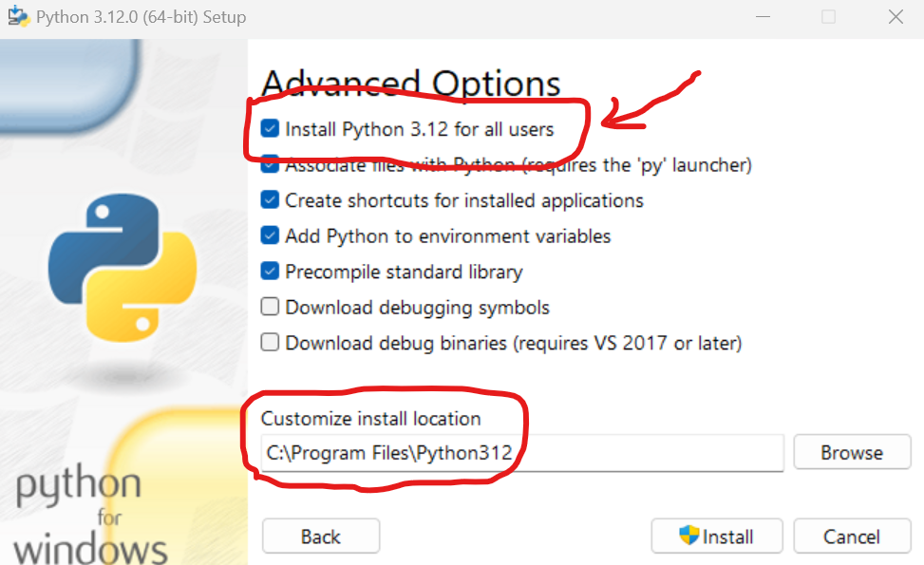Cancel the Python setup
The width and height of the screenshot is (924, 565).
coord(851,536)
